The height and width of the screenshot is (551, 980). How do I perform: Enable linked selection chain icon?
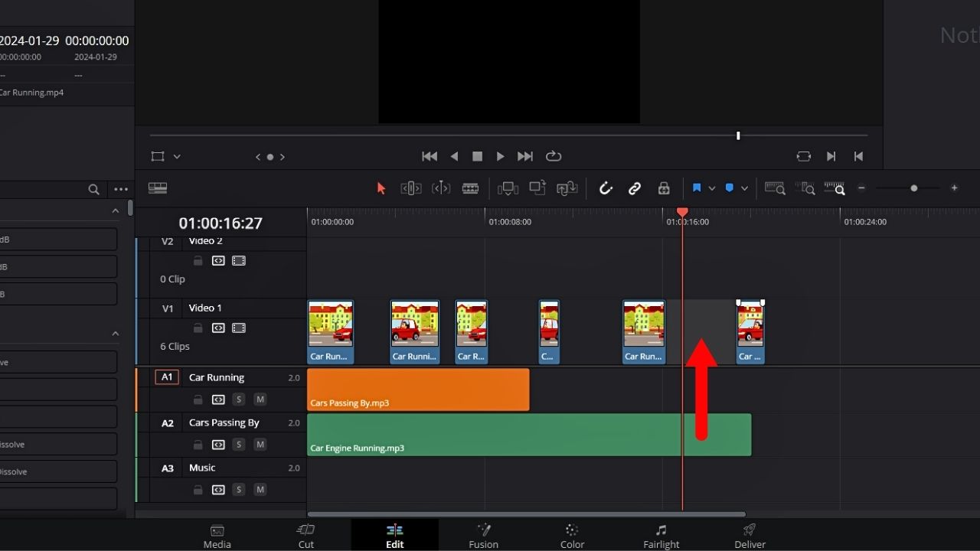coord(635,187)
